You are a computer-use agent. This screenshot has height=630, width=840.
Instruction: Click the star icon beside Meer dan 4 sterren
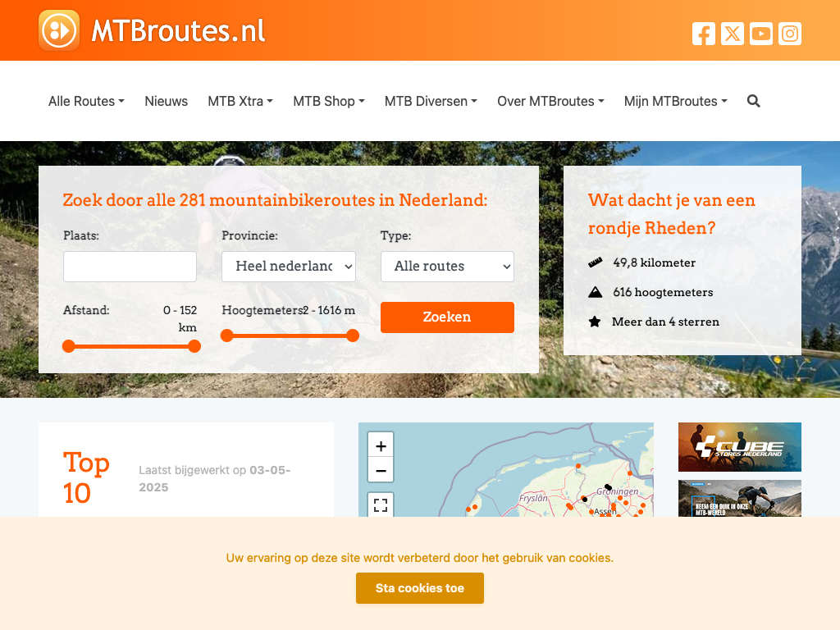pyautogui.click(x=595, y=322)
